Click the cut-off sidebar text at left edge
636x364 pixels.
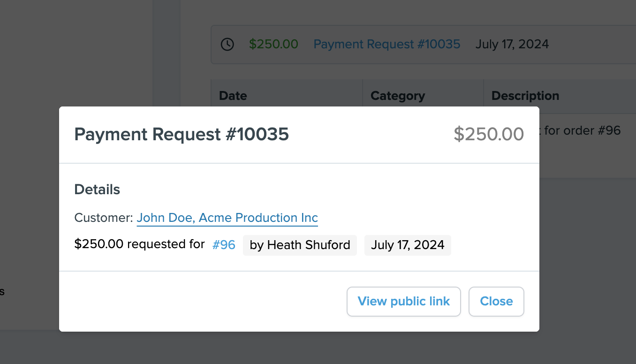point(2,292)
